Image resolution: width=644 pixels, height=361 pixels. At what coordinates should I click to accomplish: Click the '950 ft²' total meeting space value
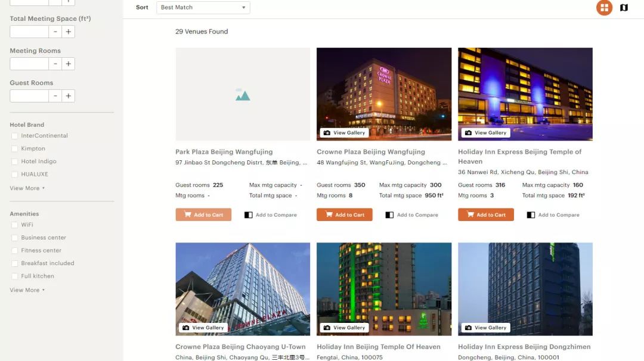click(434, 195)
